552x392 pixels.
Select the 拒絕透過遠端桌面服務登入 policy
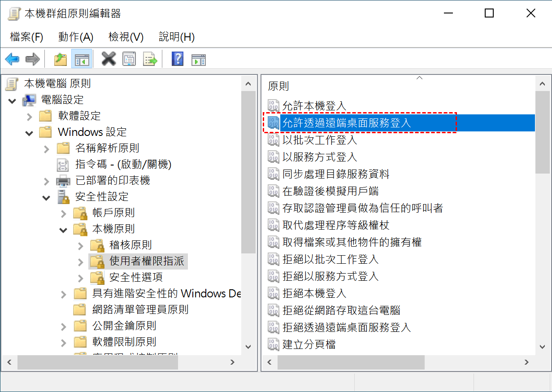click(347, 327)
